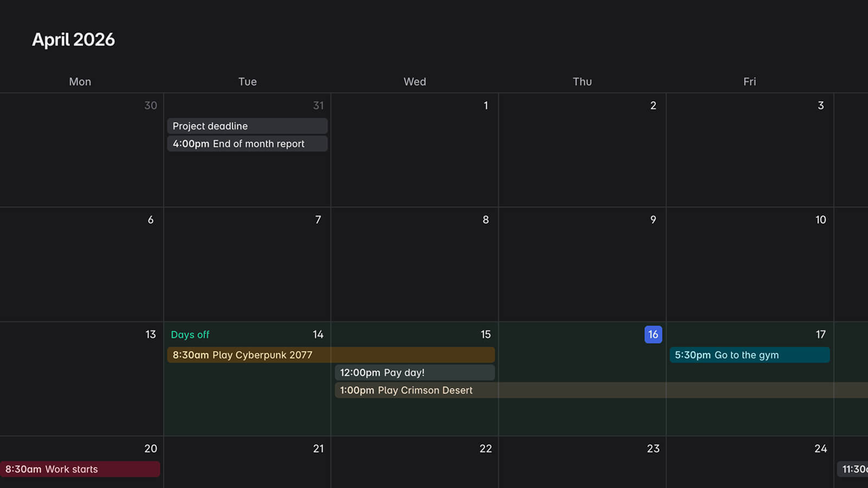Select April 22 date number

point(486,448)
